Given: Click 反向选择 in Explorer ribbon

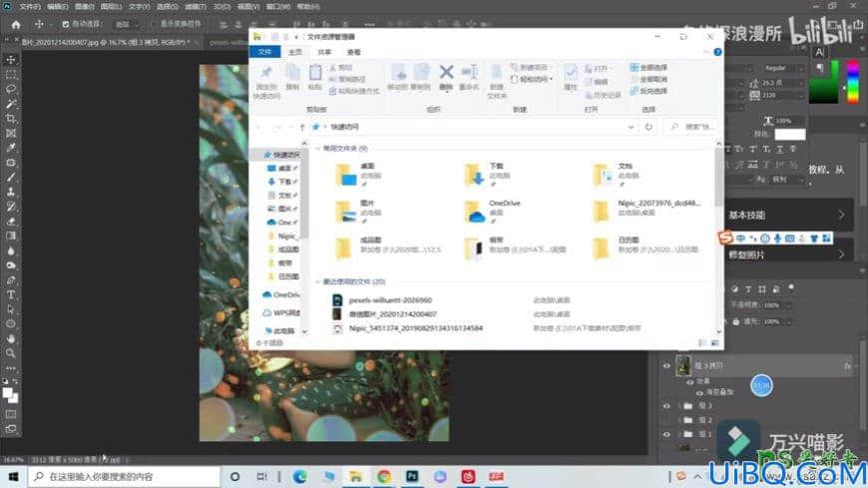Looking at the screenshot, I should (649, 91).
